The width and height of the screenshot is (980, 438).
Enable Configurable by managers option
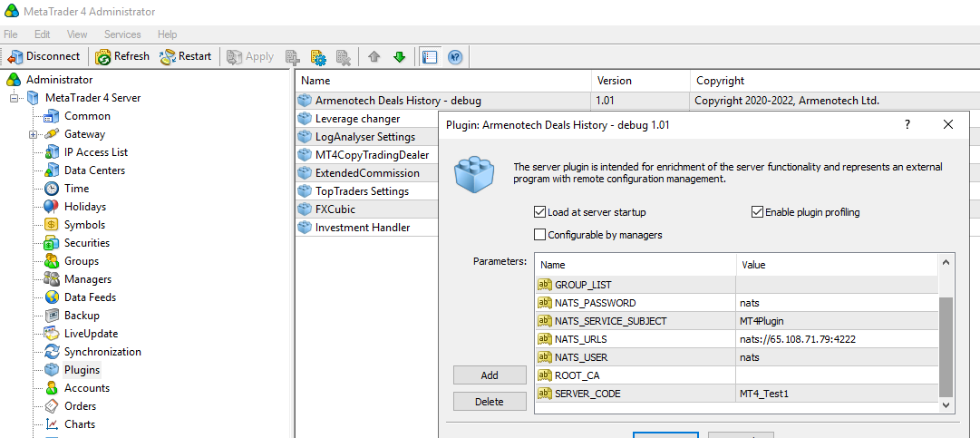[541, 235]
